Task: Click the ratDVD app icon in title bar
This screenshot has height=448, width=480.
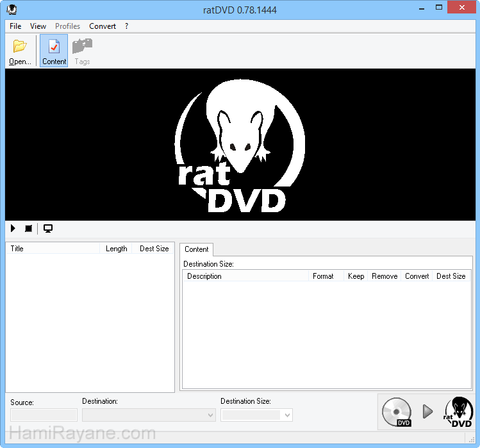Action: point(12,10)
